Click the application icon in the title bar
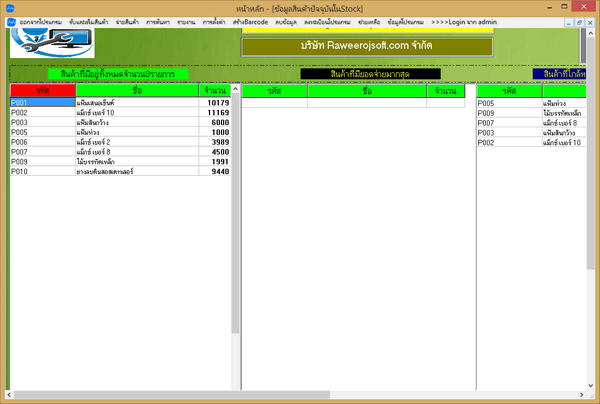This screenshot has width=600, height=404. (10, 8)
